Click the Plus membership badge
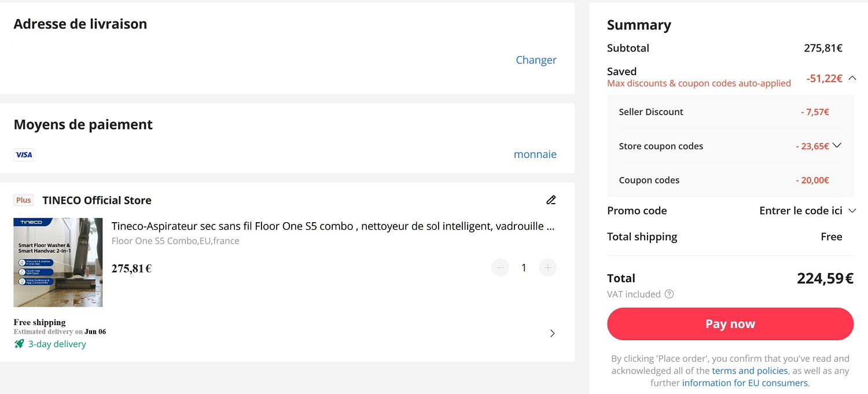The image size is (868, 394). coord(24,200)
